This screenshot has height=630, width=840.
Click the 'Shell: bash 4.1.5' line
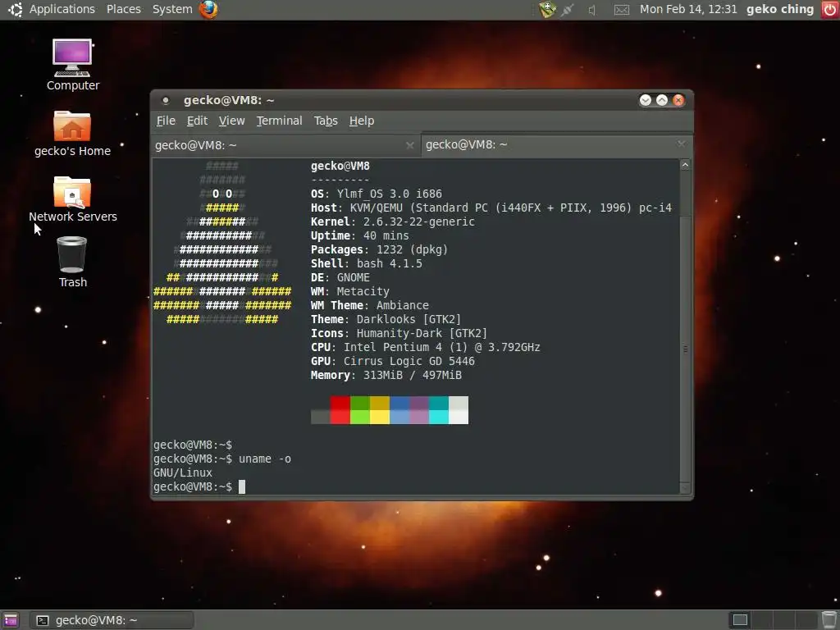tap(367, 263)
